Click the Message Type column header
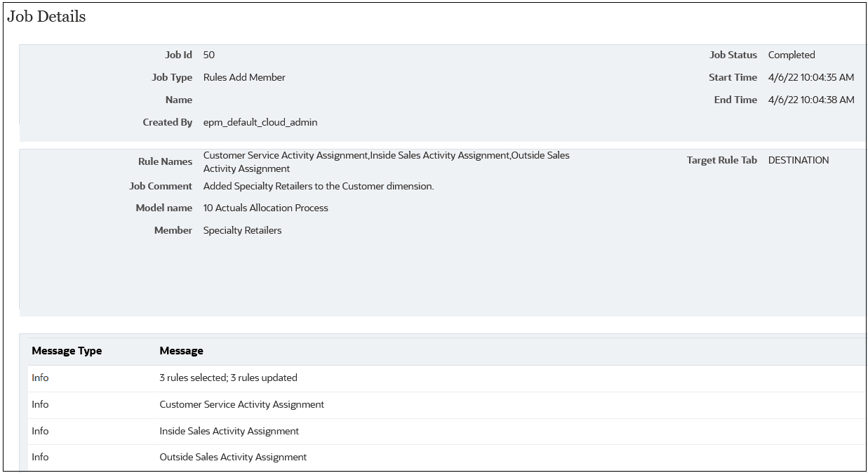 pyautogui.click(x=66, y=350)
